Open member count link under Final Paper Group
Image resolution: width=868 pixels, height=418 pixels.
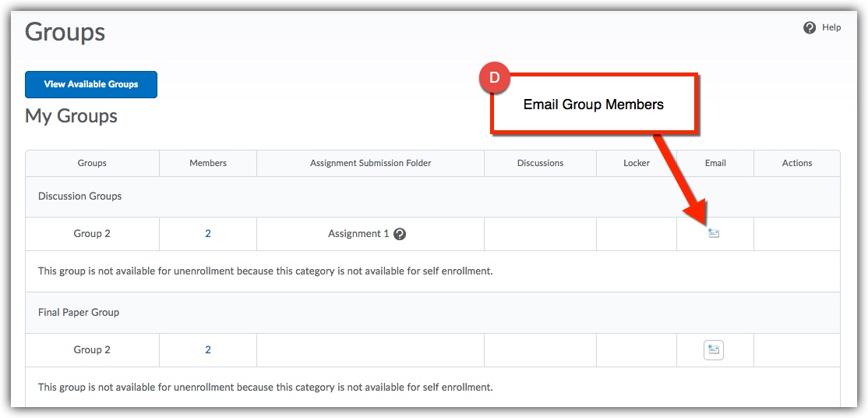click(x=208, y=350)
